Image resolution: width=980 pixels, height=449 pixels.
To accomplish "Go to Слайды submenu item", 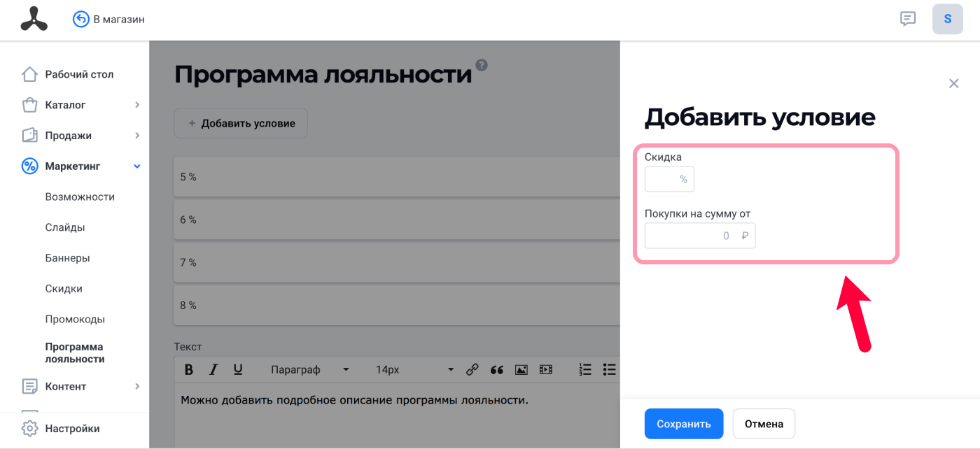I will pyautogui.click(x=65, y=227).
